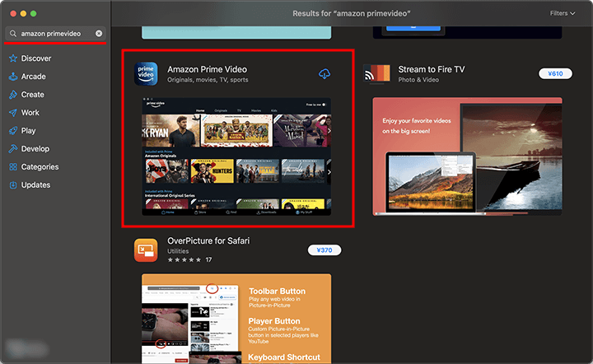The height and width of the screenshot is (364, 593).
Task: Click the Updates download icon
Action: click(x=13, y=184)
